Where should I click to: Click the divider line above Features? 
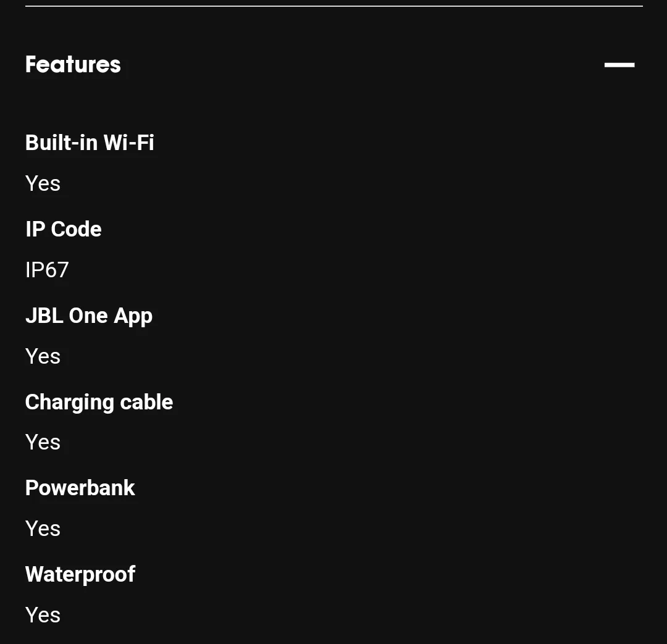coord(334,6)
